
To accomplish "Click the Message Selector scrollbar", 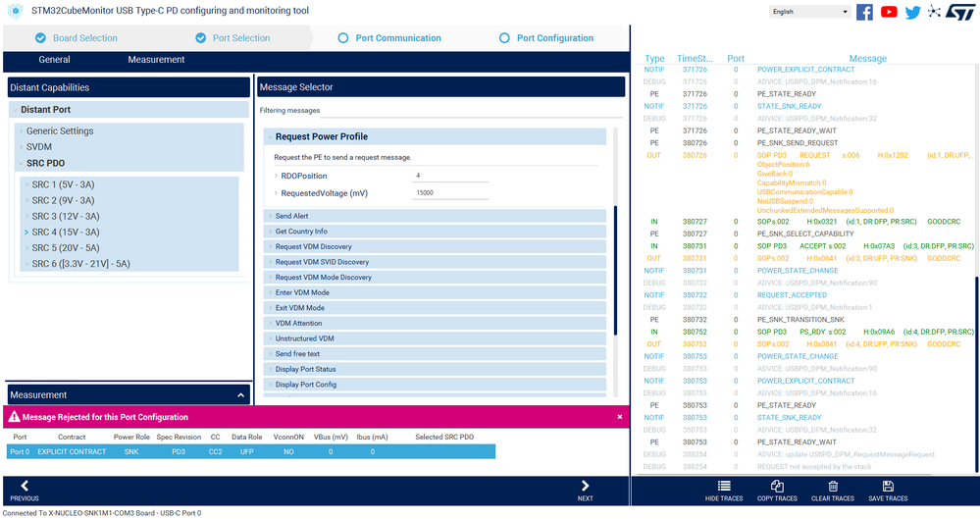I will coord(616,270).
